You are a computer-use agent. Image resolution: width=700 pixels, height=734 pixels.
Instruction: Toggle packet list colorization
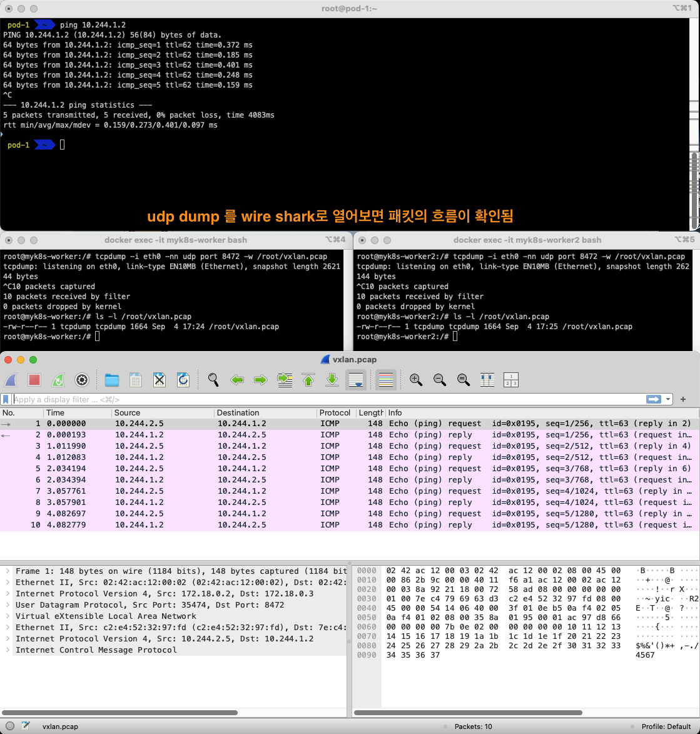pos(385,380)
